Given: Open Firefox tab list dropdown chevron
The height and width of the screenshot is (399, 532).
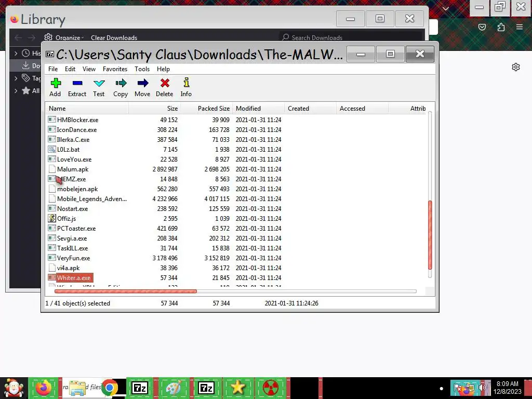Looking at the screenshot, I should (446, 8).
